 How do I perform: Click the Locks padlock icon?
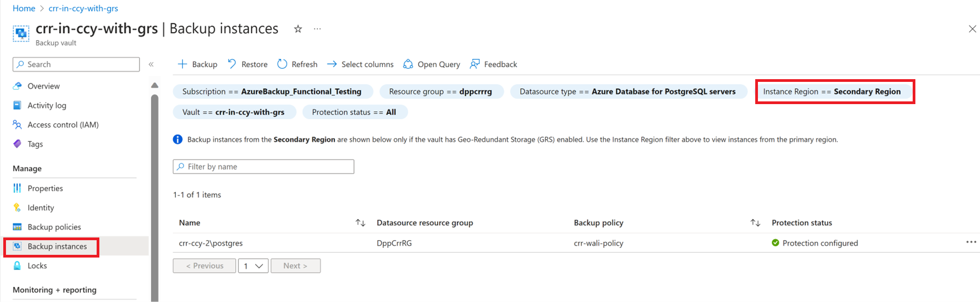coord(17,266)
